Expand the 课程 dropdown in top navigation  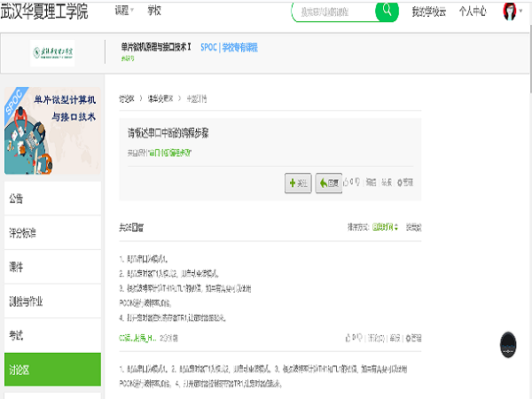click(124, 12)
